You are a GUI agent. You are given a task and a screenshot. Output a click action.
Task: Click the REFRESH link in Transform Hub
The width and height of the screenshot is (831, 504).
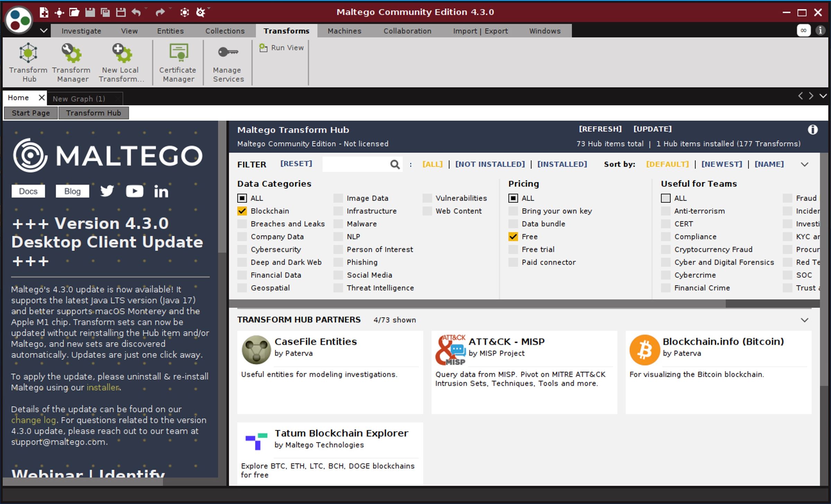coord(600,129)
